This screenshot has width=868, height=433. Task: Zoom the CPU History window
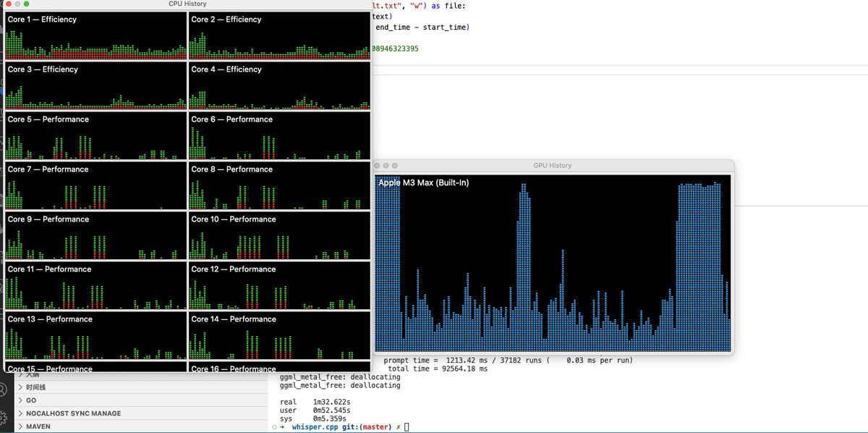(26, 4)
